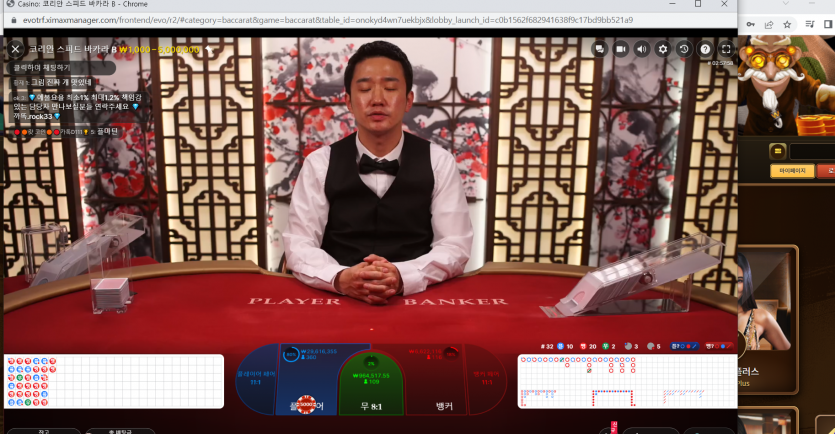Click the Player percentage circle indicator

(x=291, y=354)
